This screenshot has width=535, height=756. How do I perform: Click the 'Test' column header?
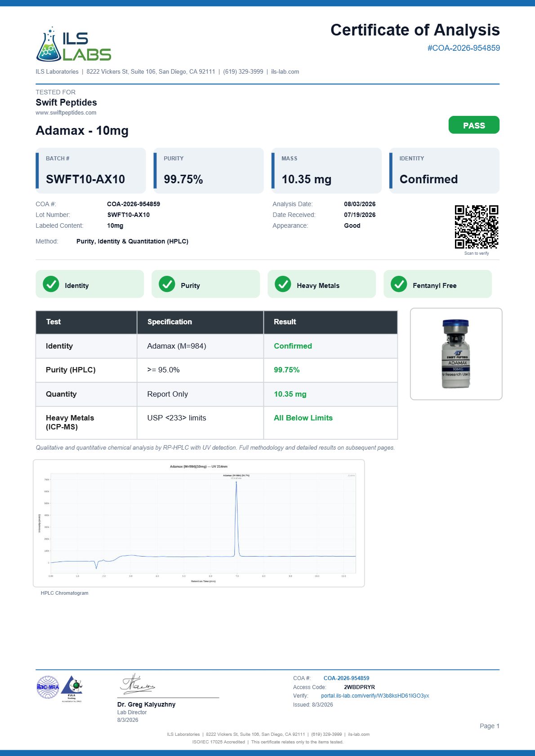coord(86,322)
